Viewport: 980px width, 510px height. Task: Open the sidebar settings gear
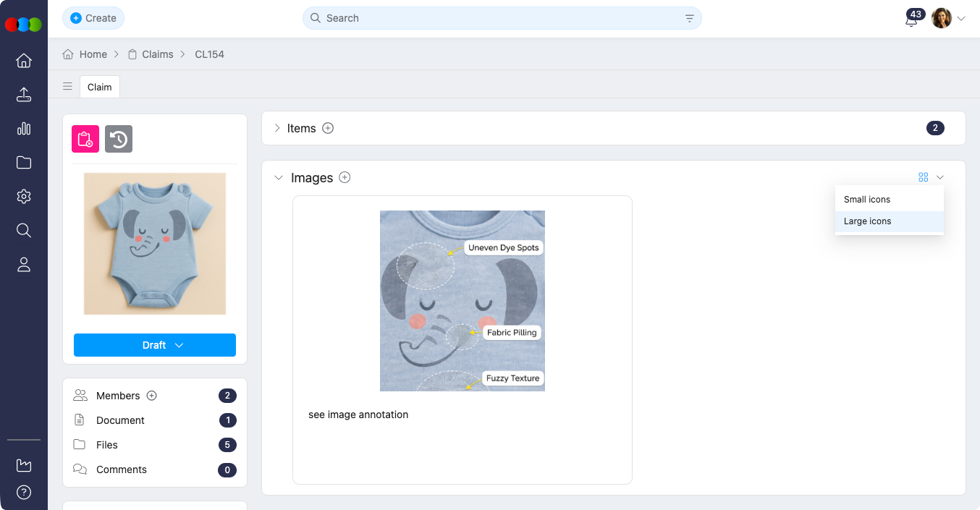[24, 197]
